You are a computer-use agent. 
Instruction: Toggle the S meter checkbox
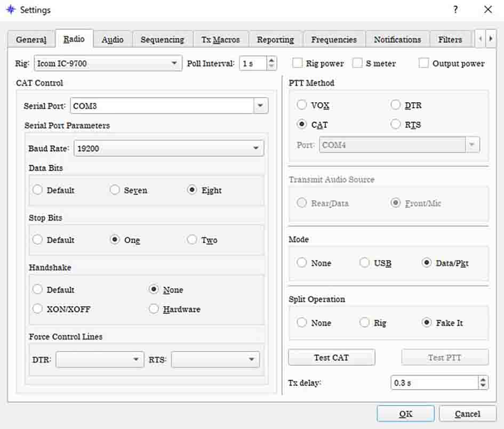(x=357, y=63)
